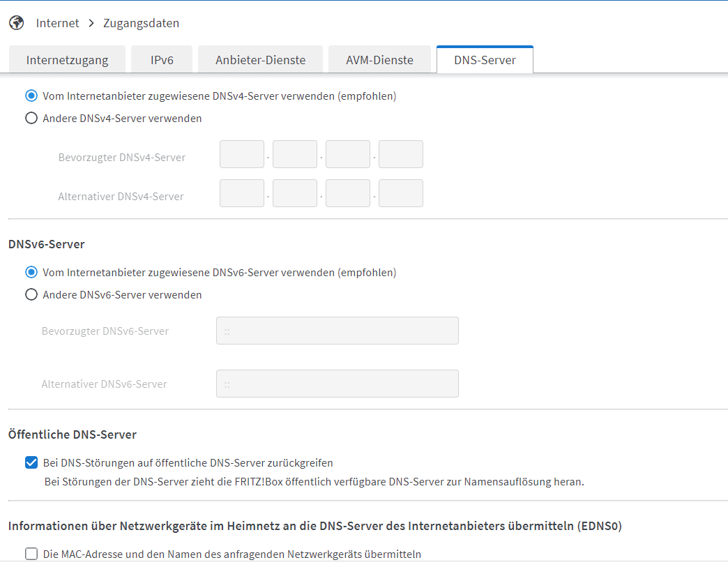The height and width of the screenshot is (567, 728).
Task: Click third octet of Alternativer DNSv4-Server
Action: point(348,193)
